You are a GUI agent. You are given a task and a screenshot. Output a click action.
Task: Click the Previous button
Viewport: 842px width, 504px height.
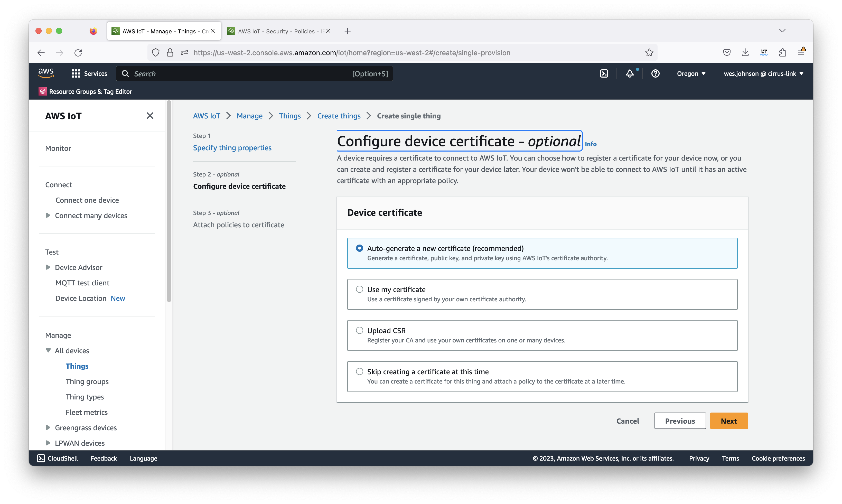point(680,421)
